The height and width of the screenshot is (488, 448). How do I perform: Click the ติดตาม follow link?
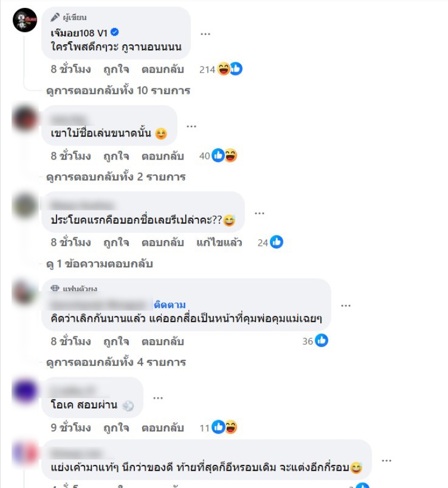pos(170,304)
